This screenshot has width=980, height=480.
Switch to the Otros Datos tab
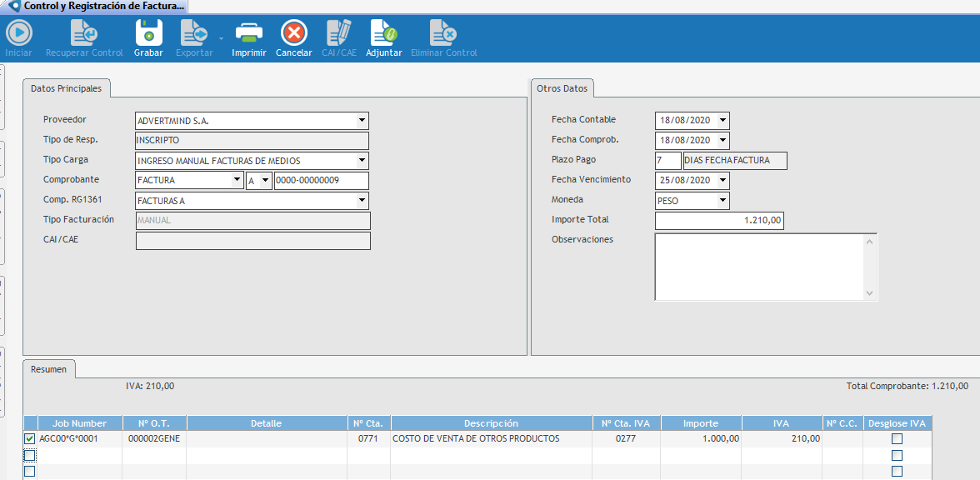562,88
